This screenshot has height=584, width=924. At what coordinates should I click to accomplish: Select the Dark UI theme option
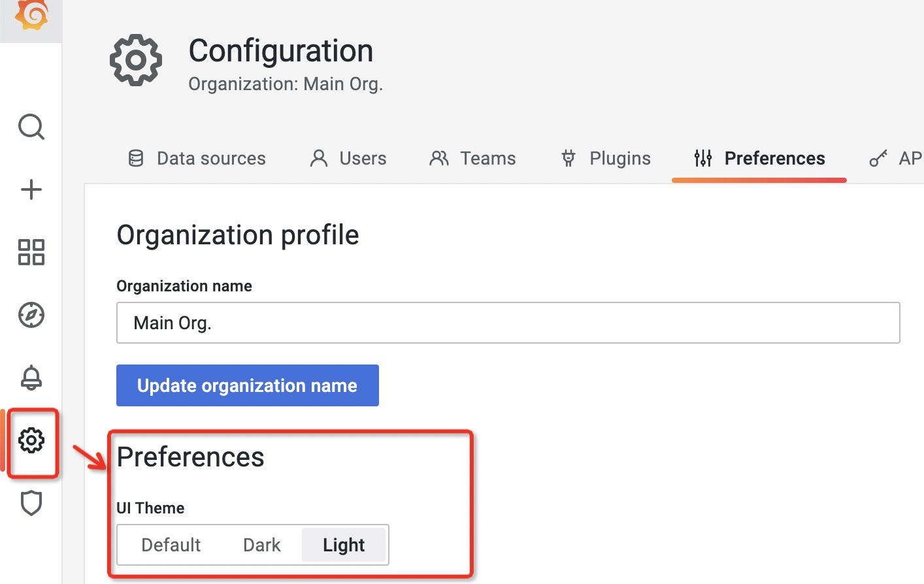click(x=262, y=545)
